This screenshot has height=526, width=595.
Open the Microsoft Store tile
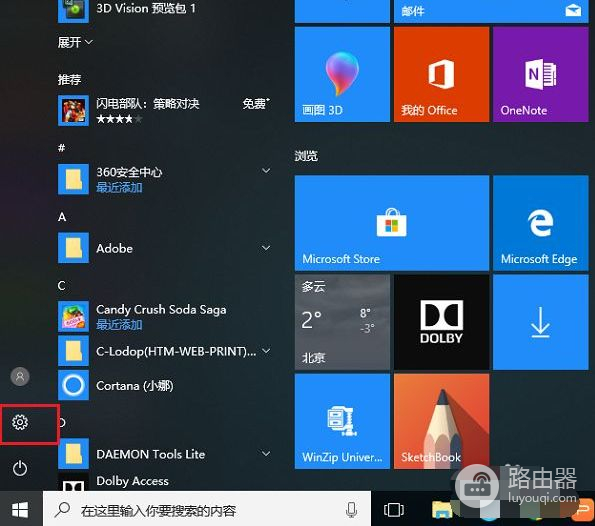pos(392,223)
